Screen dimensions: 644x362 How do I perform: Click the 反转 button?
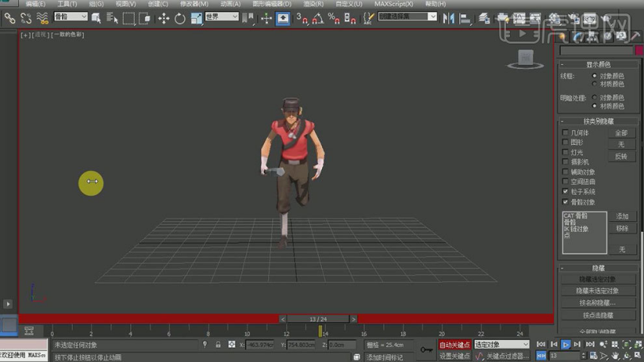622,156
